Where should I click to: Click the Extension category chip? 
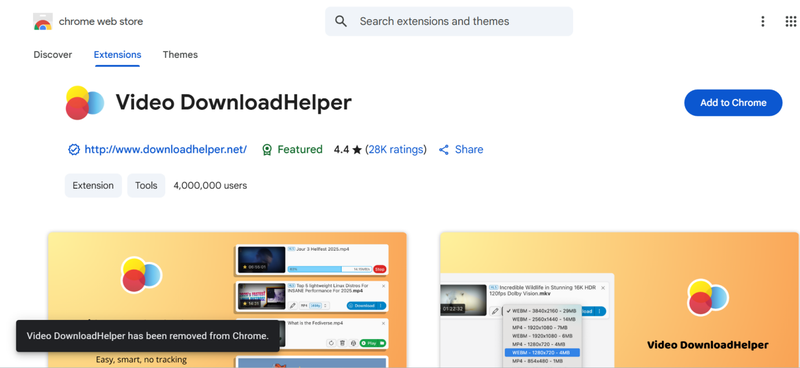coord(93,185)
